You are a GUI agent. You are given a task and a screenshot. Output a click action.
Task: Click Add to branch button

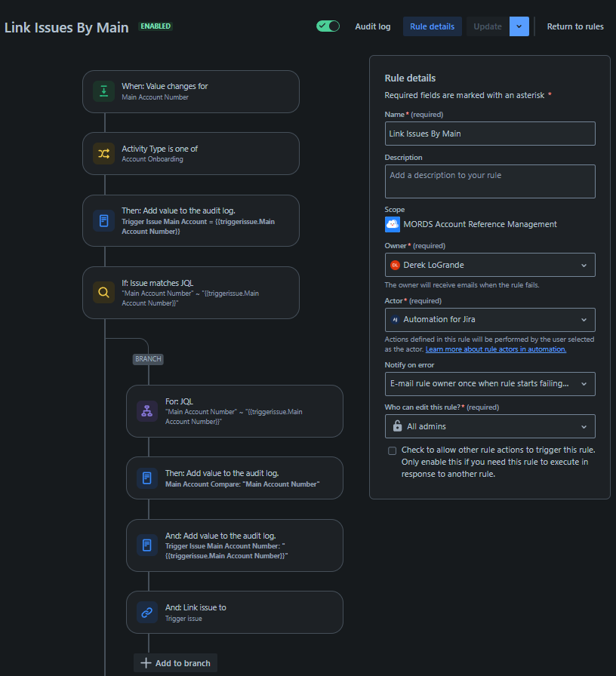176,663
